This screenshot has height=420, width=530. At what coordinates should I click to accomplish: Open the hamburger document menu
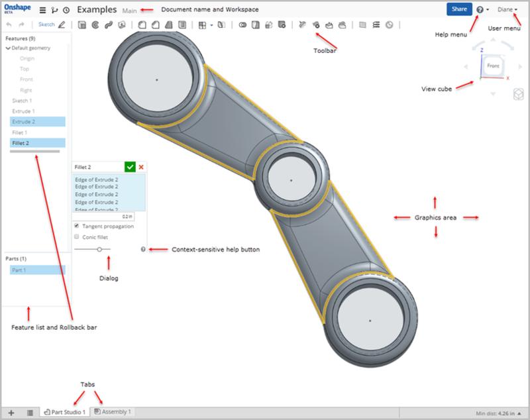pyautogui.click(x=43, y=11)
